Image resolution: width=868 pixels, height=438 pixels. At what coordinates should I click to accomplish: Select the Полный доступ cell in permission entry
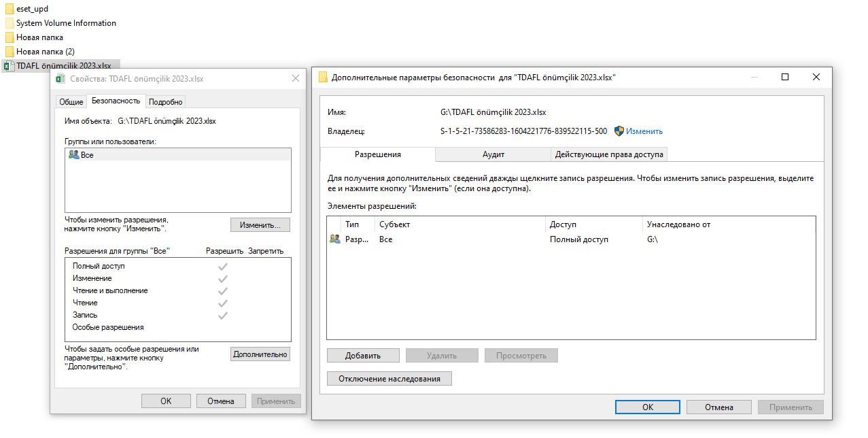tap(579, 239)
